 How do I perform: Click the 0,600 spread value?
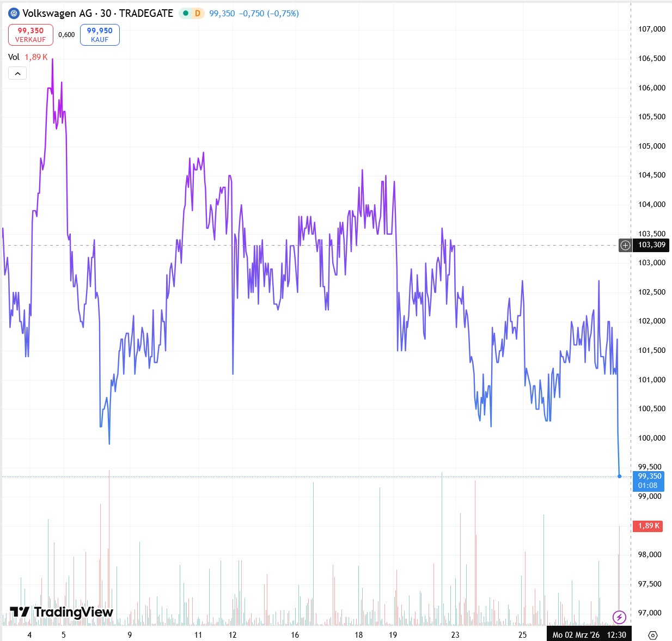coord(66,35)
